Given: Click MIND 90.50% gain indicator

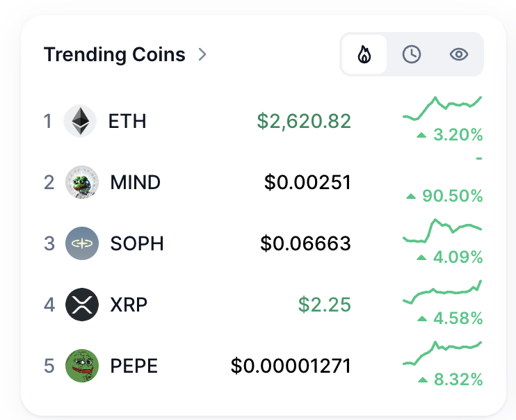Looking at the screenshot, I should pos(444,196).
